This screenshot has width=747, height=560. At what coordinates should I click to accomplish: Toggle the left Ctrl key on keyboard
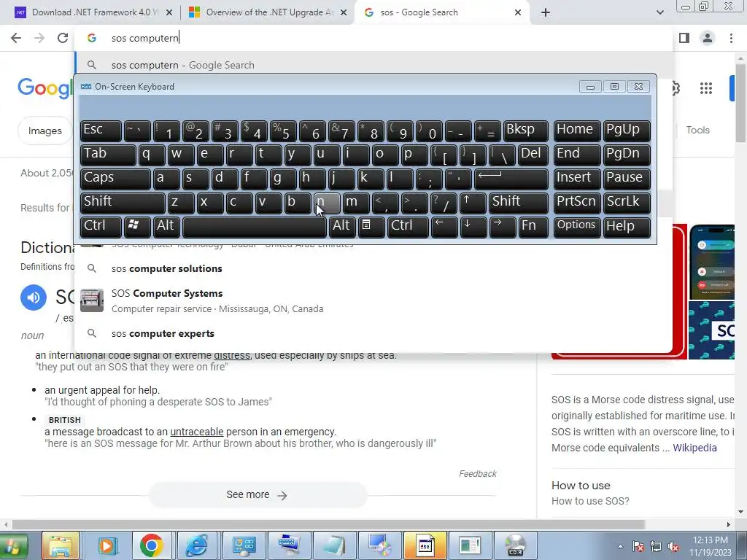click(x=101, y=227)
